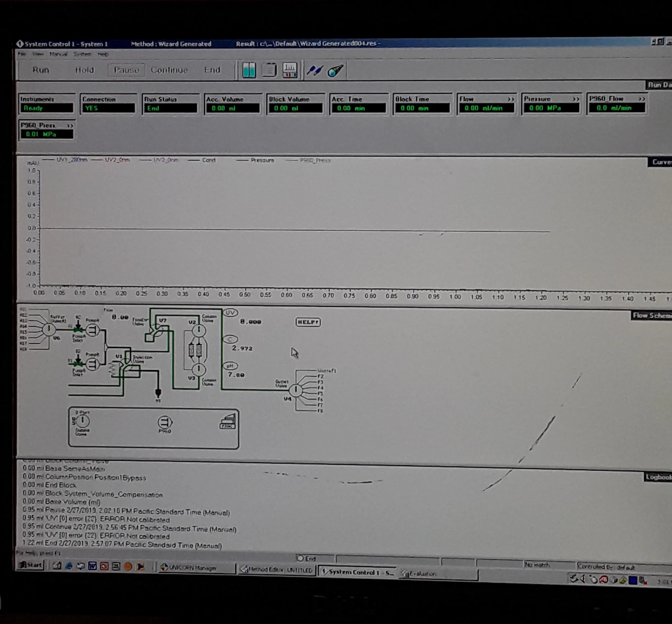Expand the Pressure readout arrows
The image size is (672, 624).
[576, 99]
